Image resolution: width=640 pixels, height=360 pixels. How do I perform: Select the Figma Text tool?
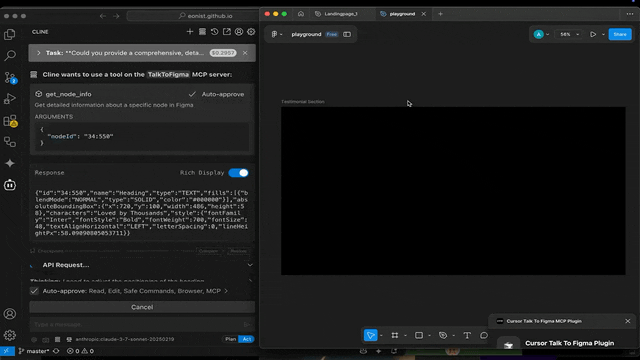(467, 335)
